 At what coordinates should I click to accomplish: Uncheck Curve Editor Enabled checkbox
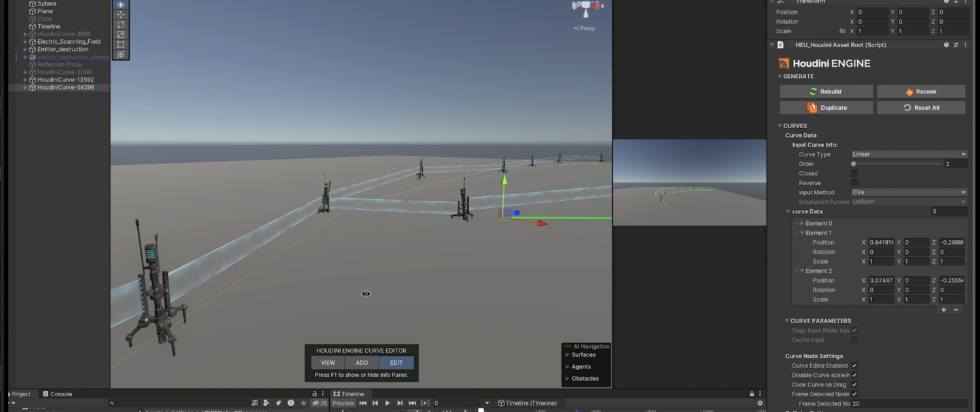coord(854,366)
